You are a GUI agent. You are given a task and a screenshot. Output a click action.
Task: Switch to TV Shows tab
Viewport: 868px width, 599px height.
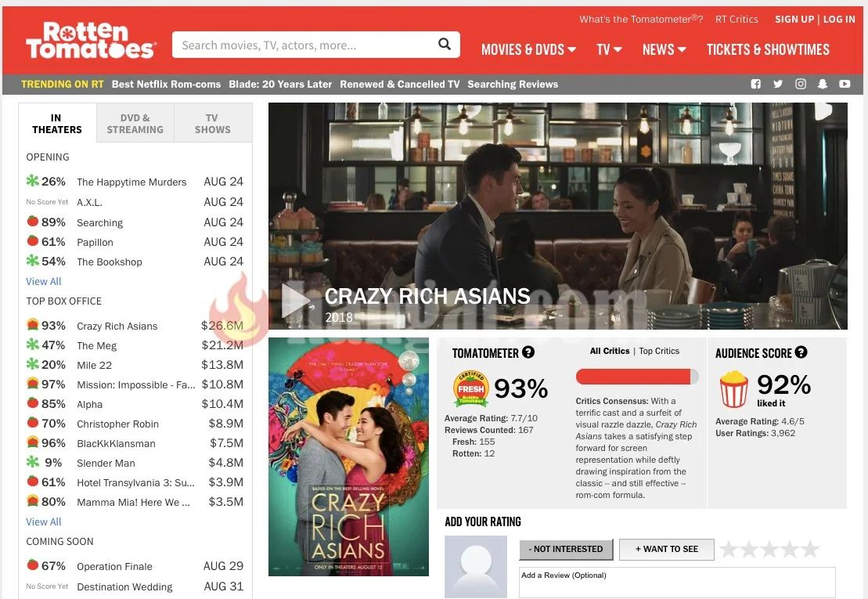click(212, 124)
